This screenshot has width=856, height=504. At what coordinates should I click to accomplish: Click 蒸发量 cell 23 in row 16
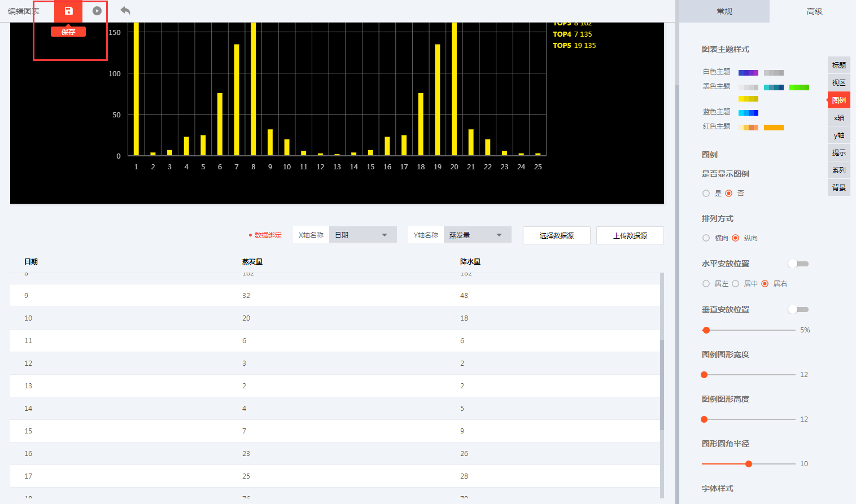[x=246, y=454]
